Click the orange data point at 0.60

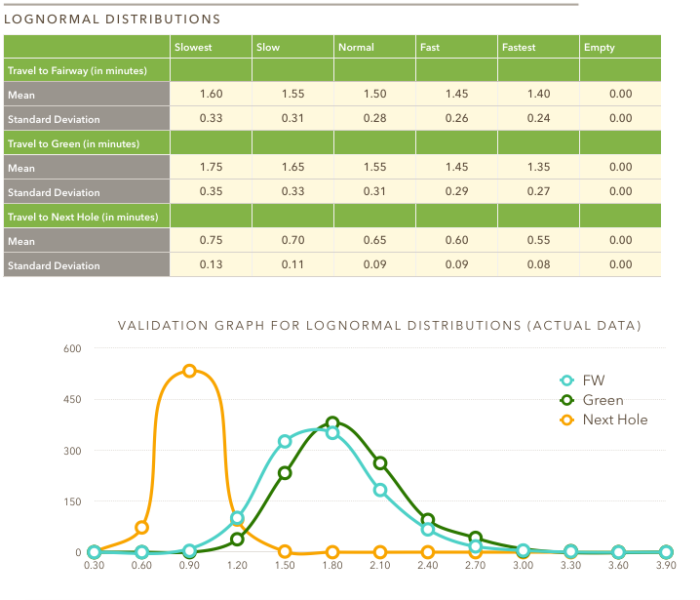pyautogui.click(x=141, y=528)
